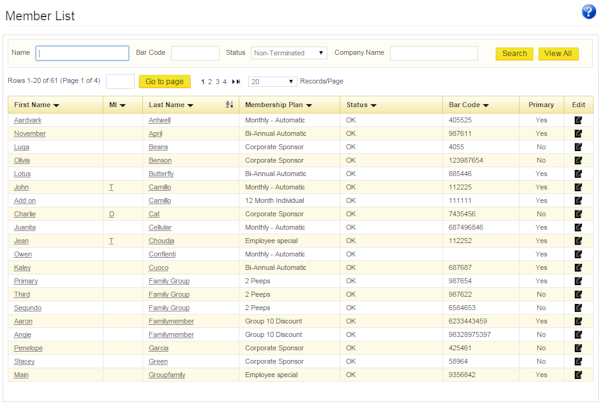Focus the Company Name search field
The image size is (600, 404).
tap(434, 53)
